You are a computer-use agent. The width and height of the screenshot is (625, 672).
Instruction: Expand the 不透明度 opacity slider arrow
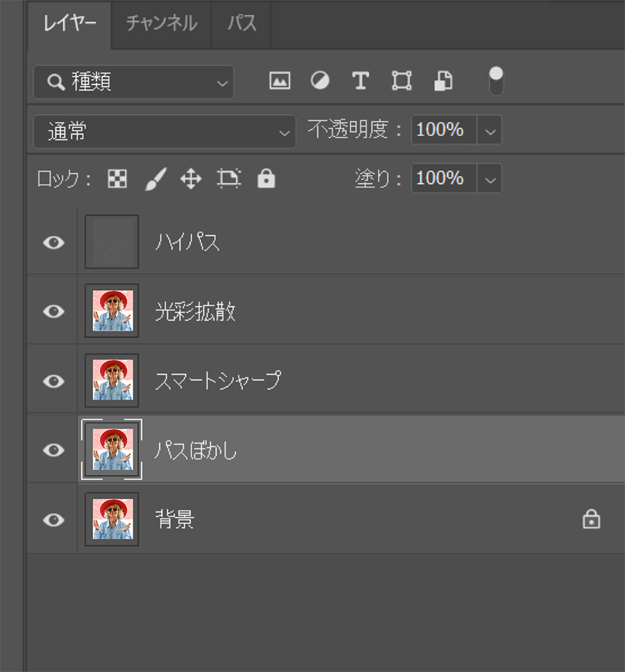[490, 130]
